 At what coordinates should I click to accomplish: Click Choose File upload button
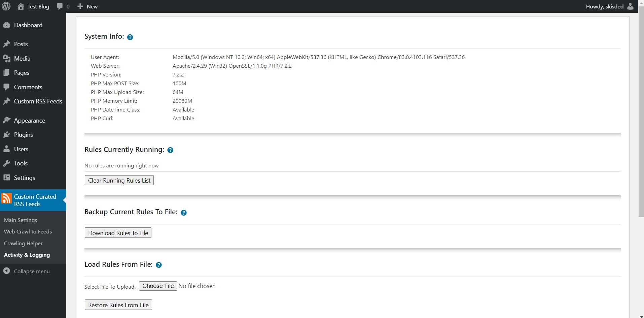pyautogui.click(x=158, y=286)
